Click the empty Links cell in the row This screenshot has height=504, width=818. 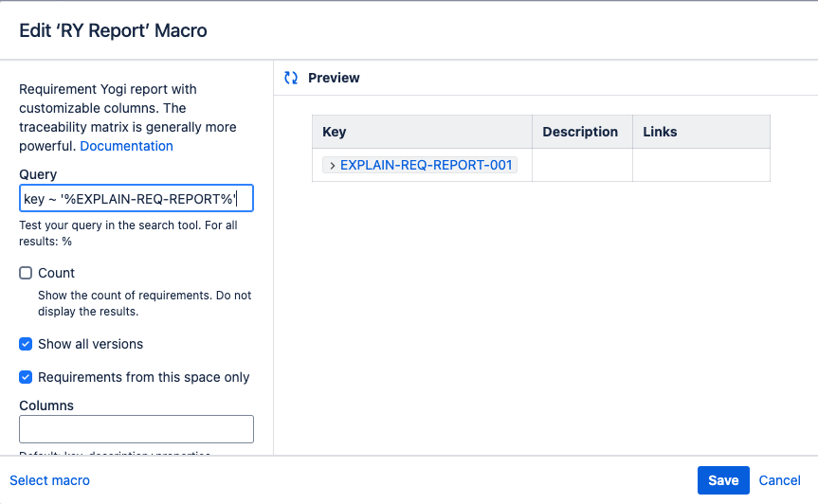click(x=700, y=165)
